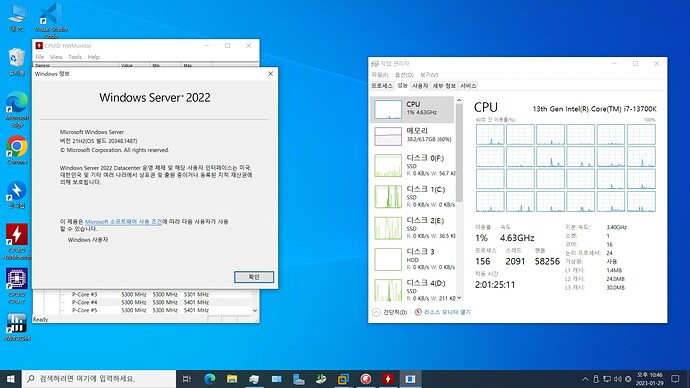This screenshot has height=388, width=690.
Task: Open the volume icon in system tray
Action: [x=617, y=379]
